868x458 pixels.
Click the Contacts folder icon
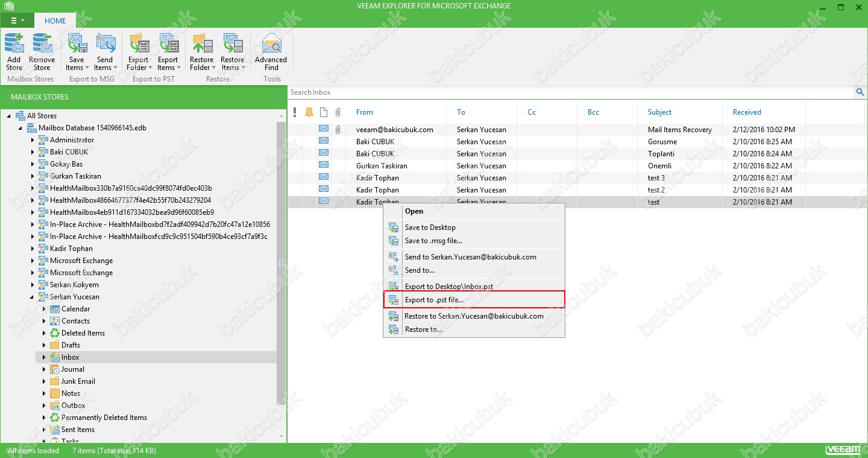pyautogui.click(x=55, y=321)
